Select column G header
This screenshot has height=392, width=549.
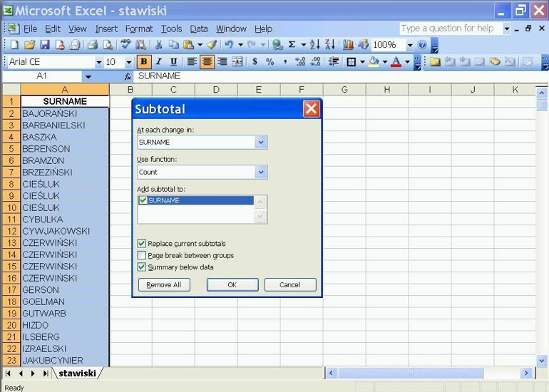pos(344,90)
